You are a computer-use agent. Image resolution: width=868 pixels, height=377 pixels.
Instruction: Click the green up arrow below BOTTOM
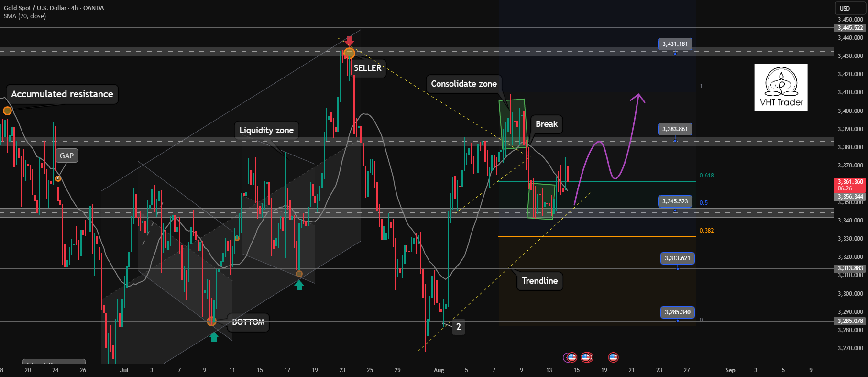click(x=214, y=337)
